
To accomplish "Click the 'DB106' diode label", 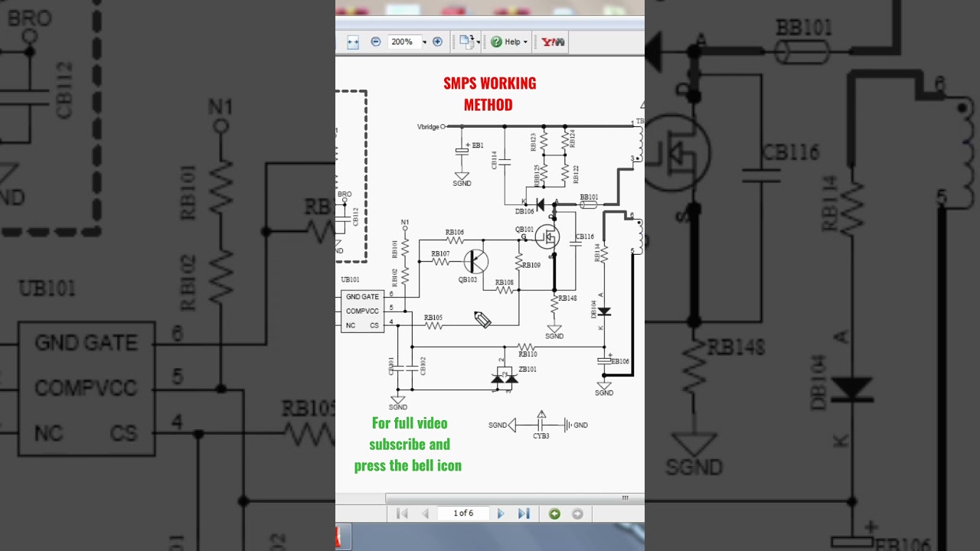I will [524, 212].
